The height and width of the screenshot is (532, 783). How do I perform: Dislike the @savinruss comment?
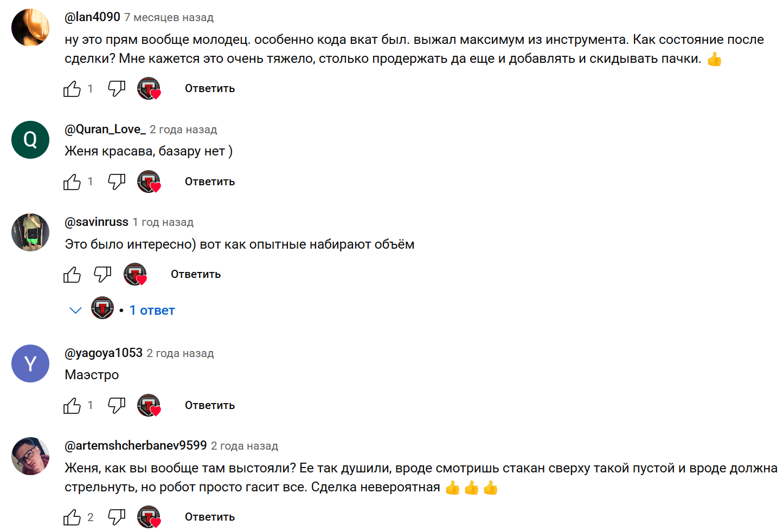tap(102, 274)
